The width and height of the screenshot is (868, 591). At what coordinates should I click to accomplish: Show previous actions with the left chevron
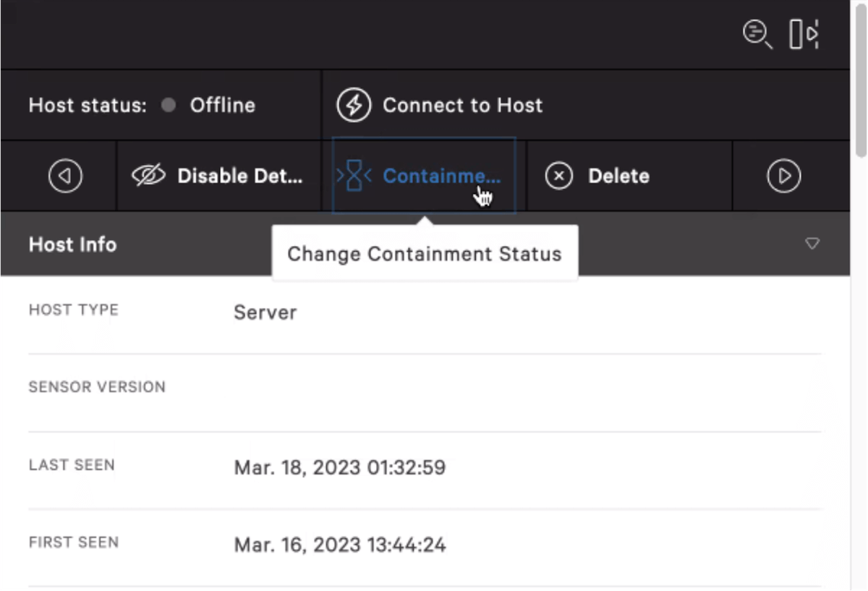pyautogui.click(x=66, y=175)
